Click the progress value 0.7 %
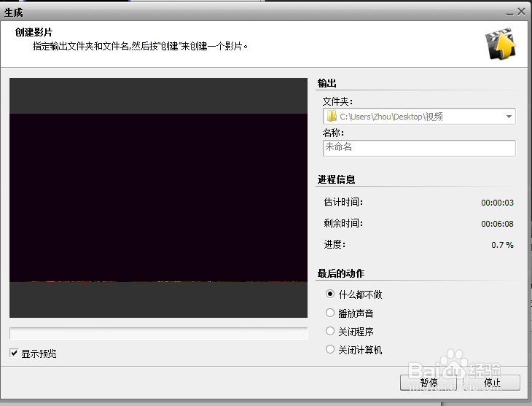The height and width of the screenshot is (406, 532). click(502, 245)
